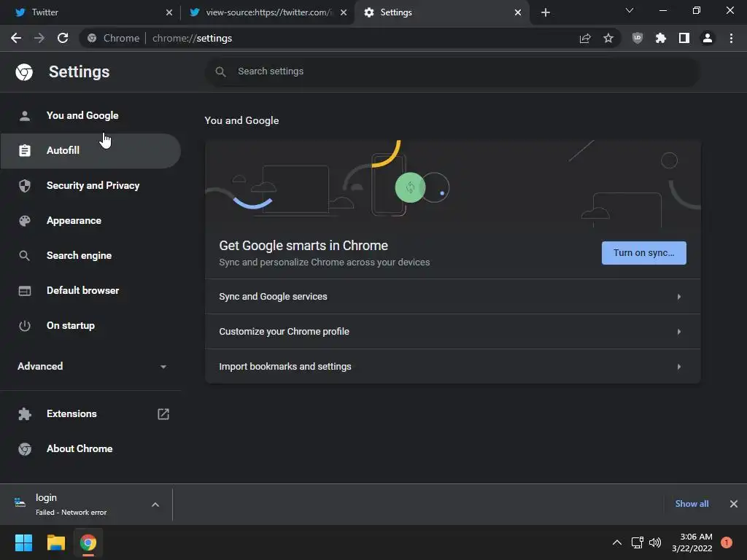Close the downloads bar

tap(734, 504)
